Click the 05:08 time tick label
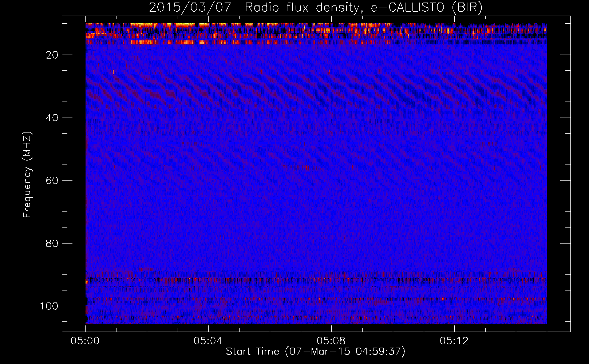This screenshot has width=589, height=364. tap(331, 341)
